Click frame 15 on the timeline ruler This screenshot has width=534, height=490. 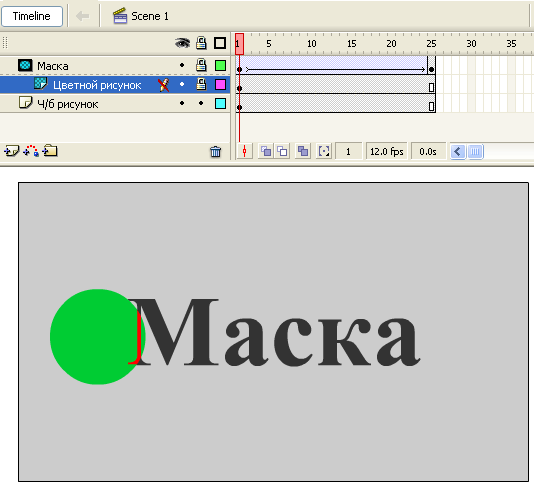[x=351, y=44]
